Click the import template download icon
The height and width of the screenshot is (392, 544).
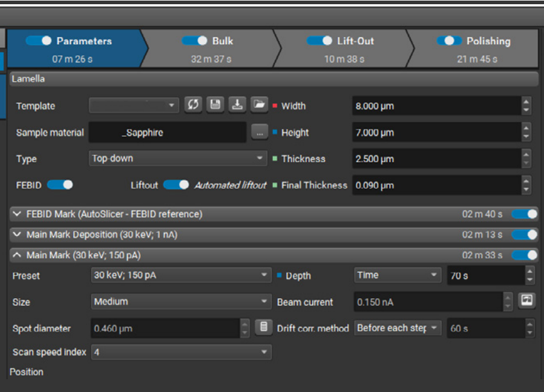237,105
